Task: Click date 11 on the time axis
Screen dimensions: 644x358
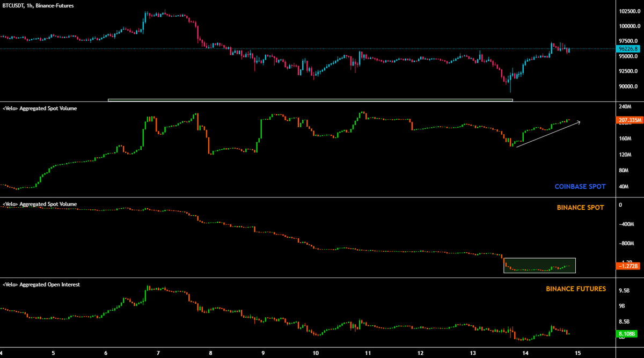Action: [368, 353]
